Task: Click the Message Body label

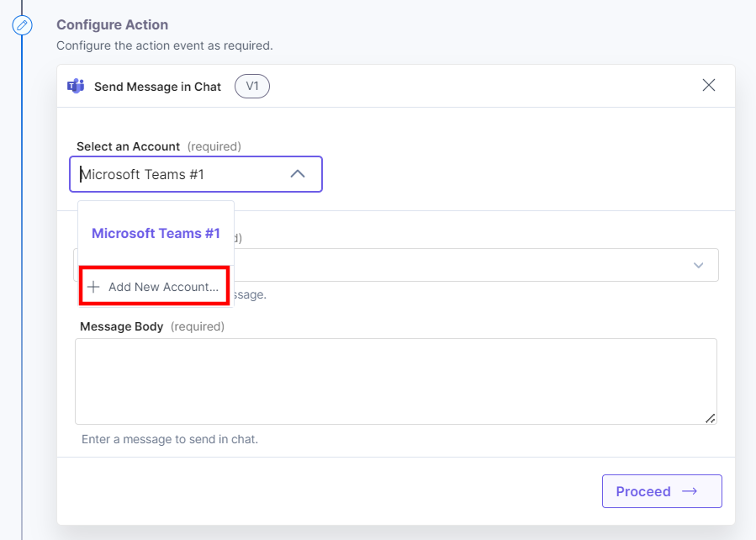Action: point(122,327)
